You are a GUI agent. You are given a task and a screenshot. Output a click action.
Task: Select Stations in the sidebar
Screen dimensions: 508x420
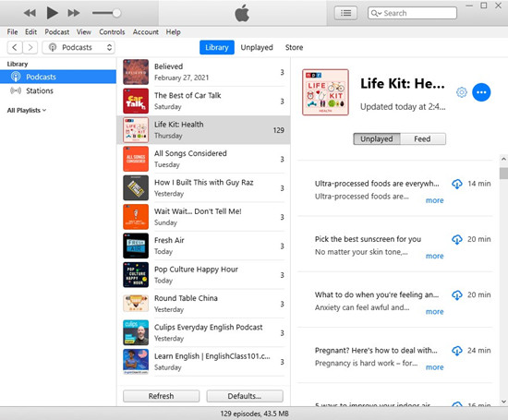tap(58, 90)
